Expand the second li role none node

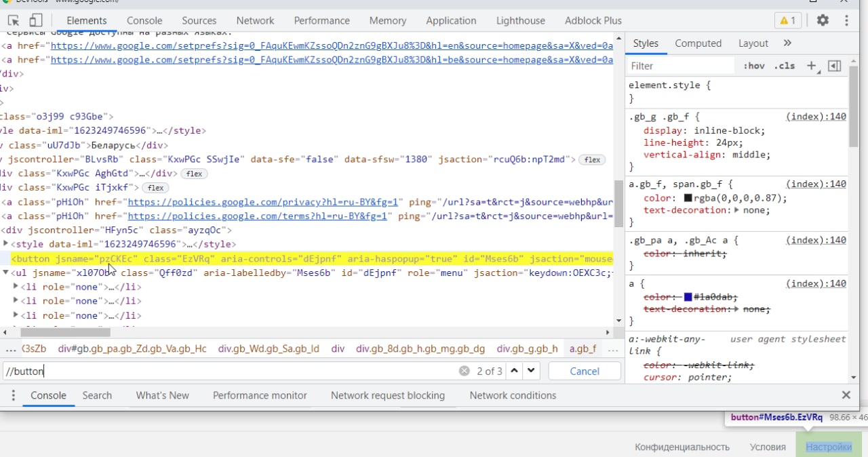click(16, 301)
